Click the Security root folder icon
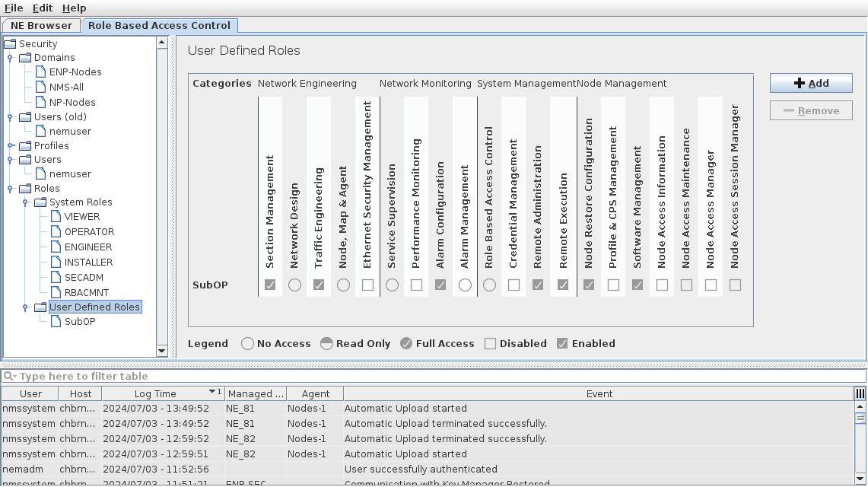 (10, 44)
